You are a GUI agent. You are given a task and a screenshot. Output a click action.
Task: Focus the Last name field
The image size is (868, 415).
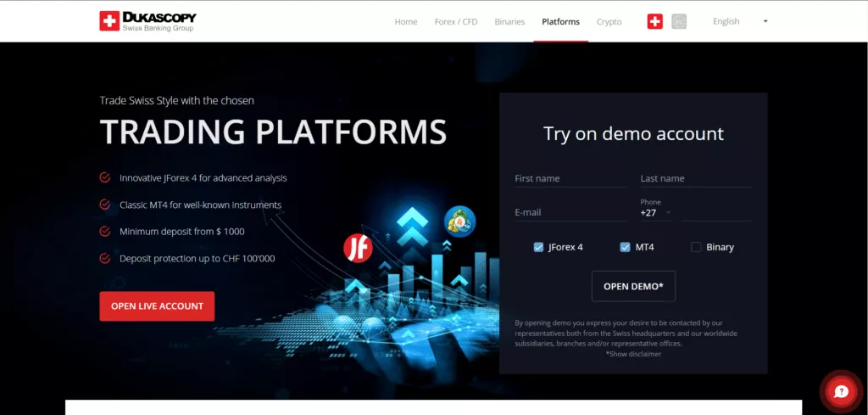696,178
